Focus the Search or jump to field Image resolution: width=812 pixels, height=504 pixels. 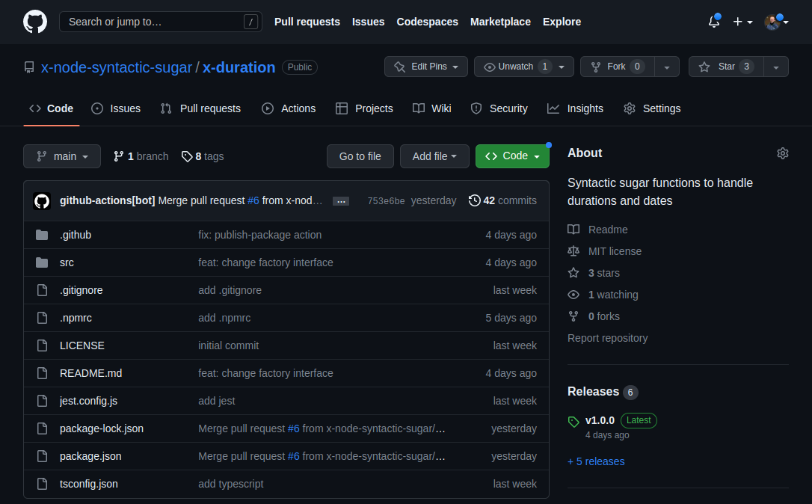pos(161,22)
